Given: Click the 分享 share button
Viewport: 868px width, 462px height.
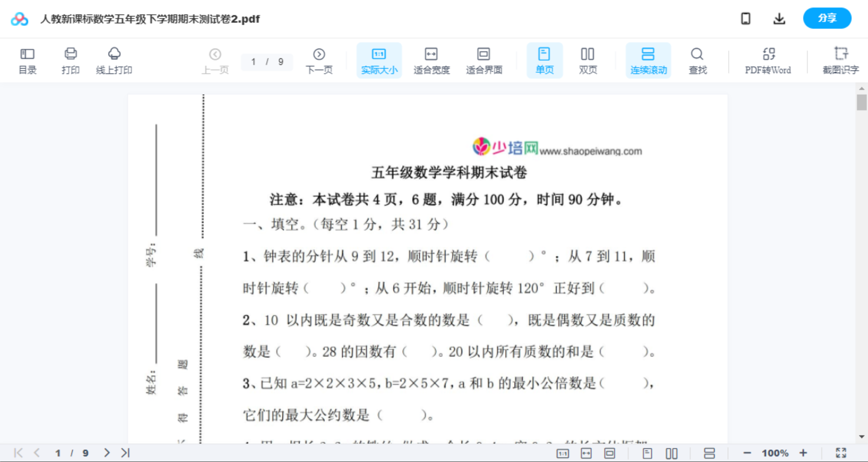Looking at the screenshot, I should [827, 18].
